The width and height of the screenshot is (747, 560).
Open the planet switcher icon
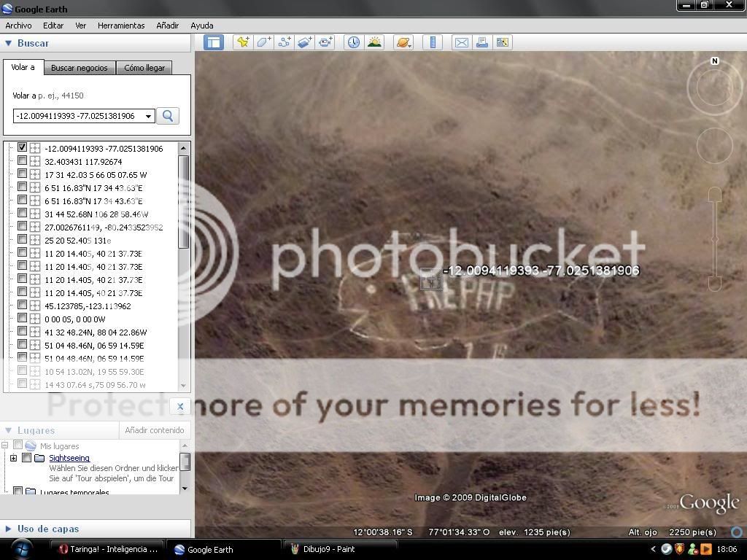click(403, 42)
